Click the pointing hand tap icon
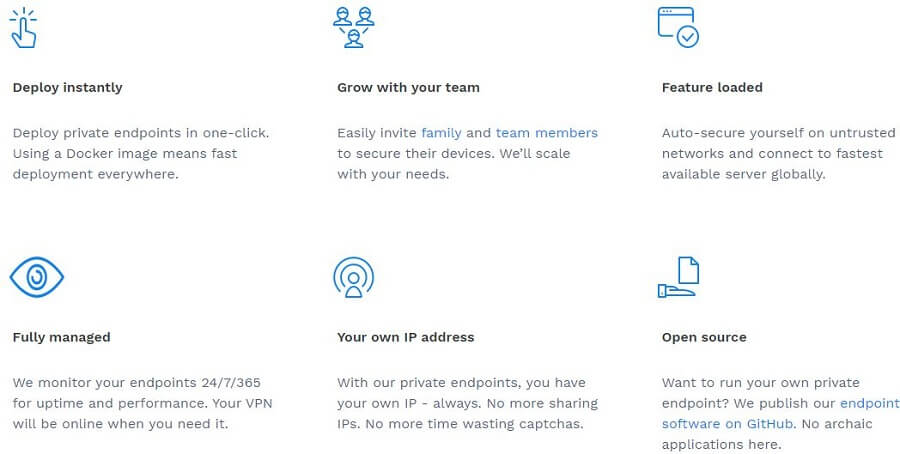900x454 pixels. pyautogui.click(x=23, y=28)
